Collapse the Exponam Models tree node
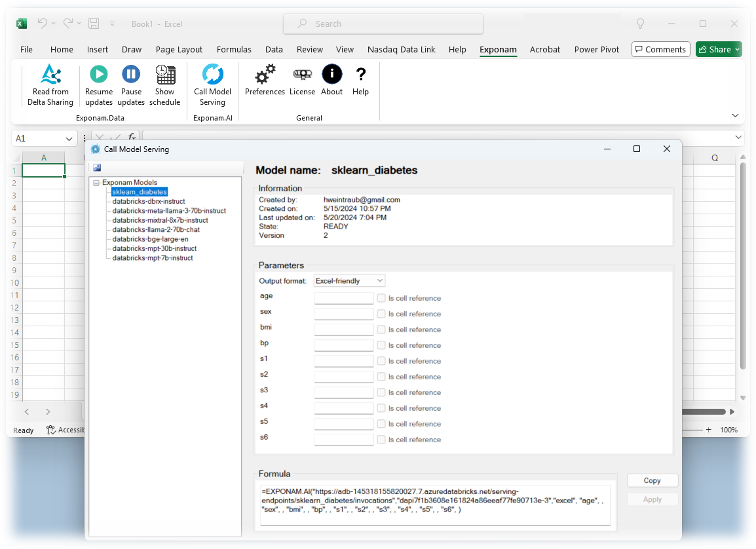756x549 pixels. (x=96, y=183)
